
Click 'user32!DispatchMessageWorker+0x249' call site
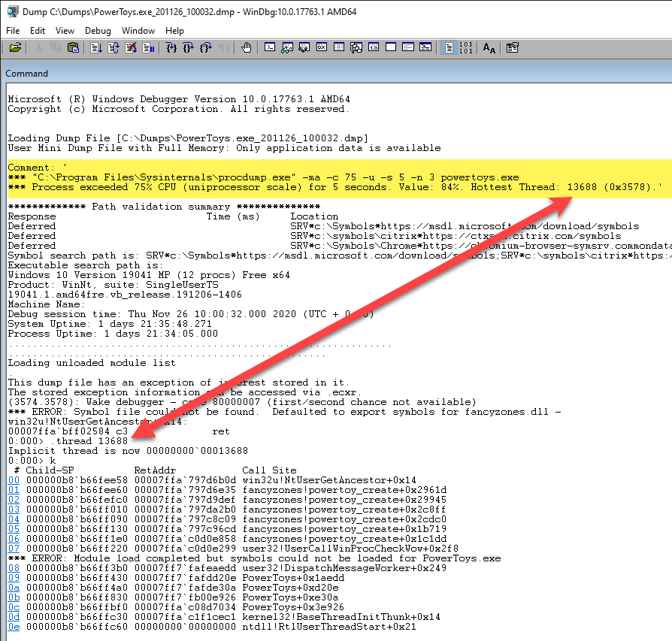coord(344,568)
